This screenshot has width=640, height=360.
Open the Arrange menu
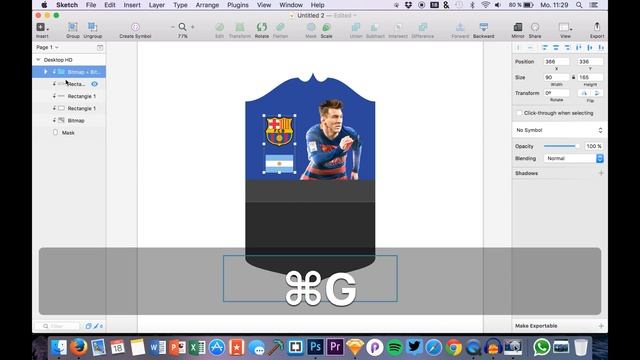[x=207, y=5]
